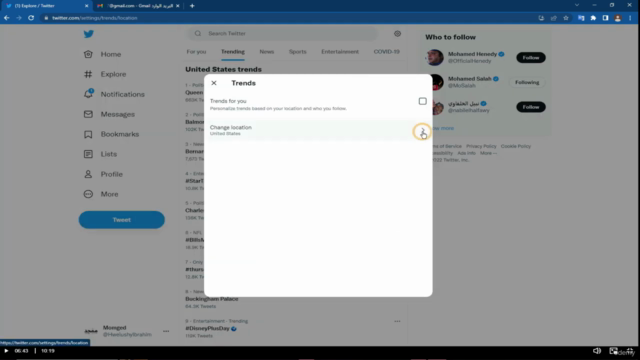Toggle the browser side panel icon
The width and height of the screenshot is (640, 360).
point(606,18)
